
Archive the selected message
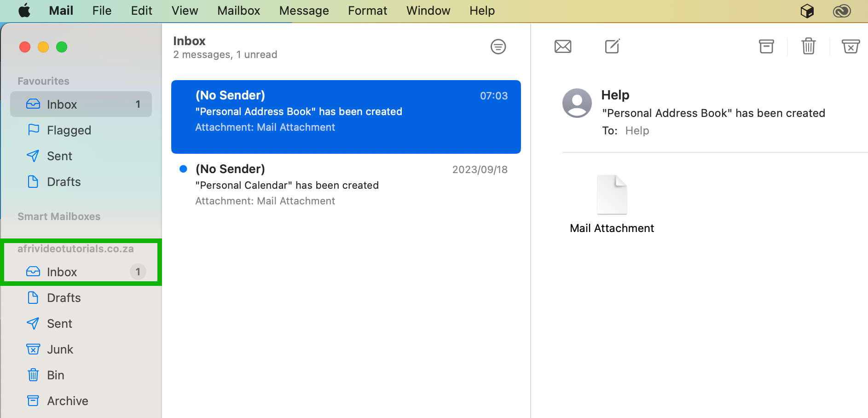766,46
